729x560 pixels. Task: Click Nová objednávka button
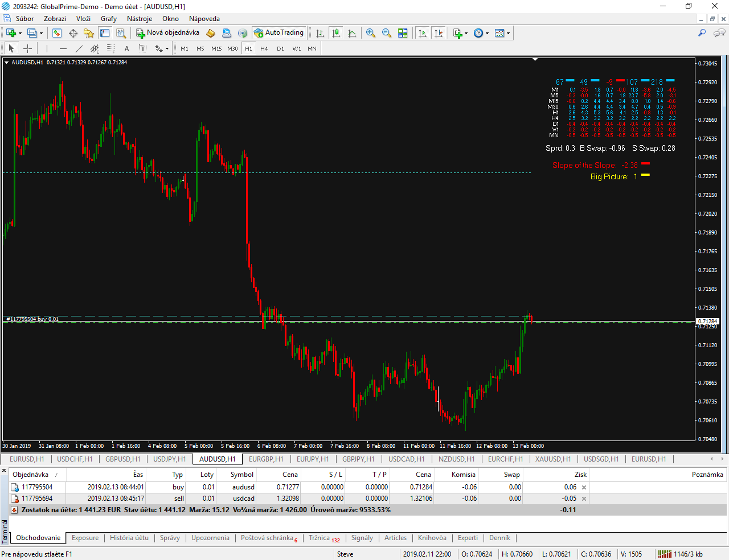pos(168,33)
